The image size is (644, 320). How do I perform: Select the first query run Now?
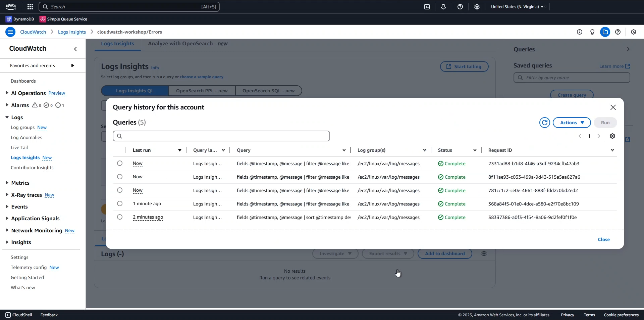(120, 163)
